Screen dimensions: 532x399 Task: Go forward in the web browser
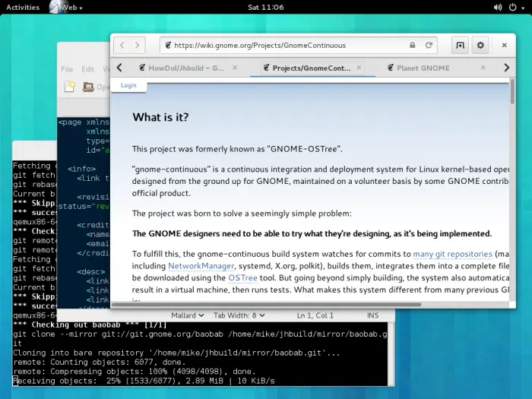[x=138, y=45]
